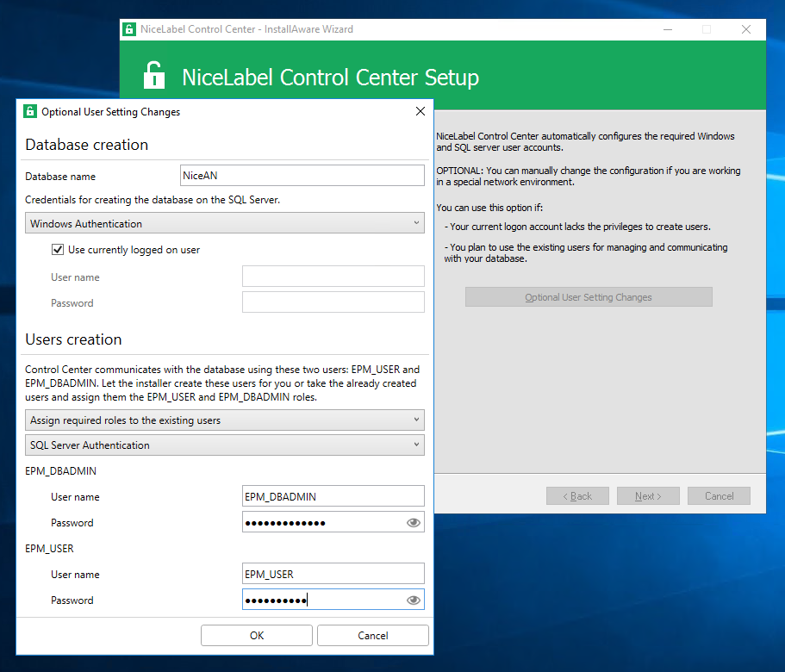The image size is (785, 672).
Task: Cancel the Optional User Setting Changes dialog
Action: point(372,636)
